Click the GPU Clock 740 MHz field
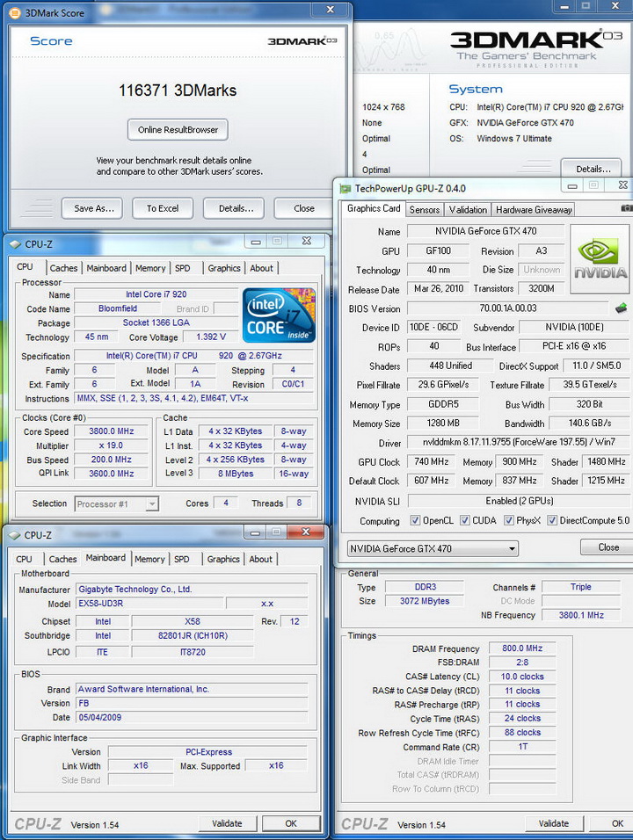The width and height of the screenshot is (633, 840). (432, 461)
